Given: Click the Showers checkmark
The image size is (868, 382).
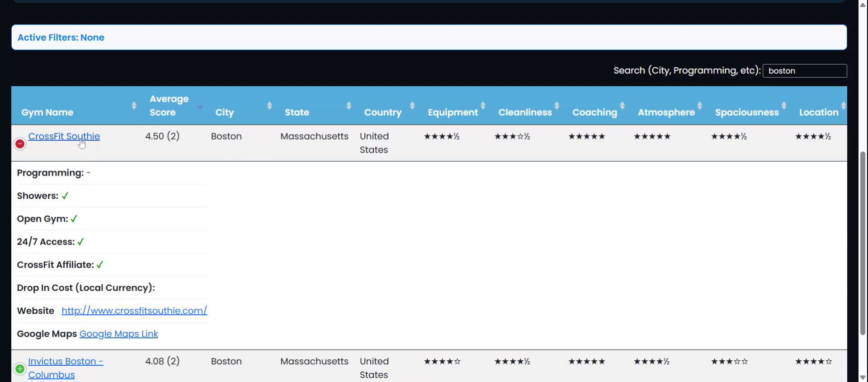Looking at the screenshot, I should click(65, 196).
